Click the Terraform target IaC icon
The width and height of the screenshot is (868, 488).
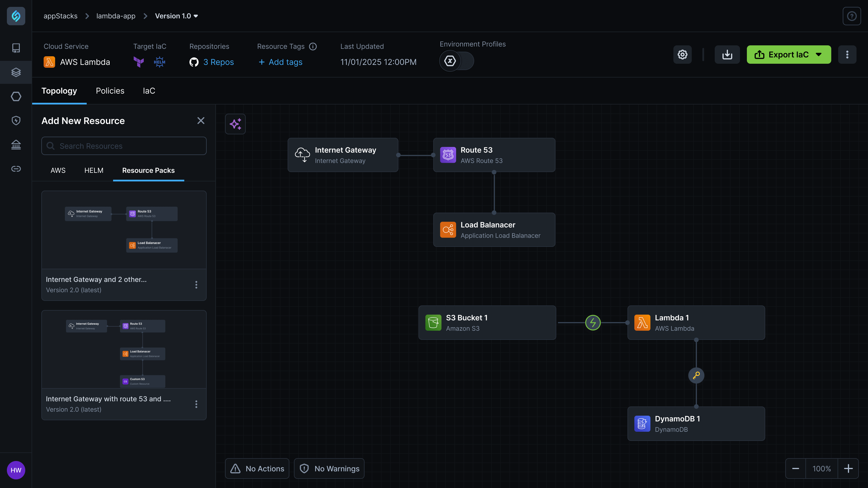pyautogui.click(x=138, y=62)
